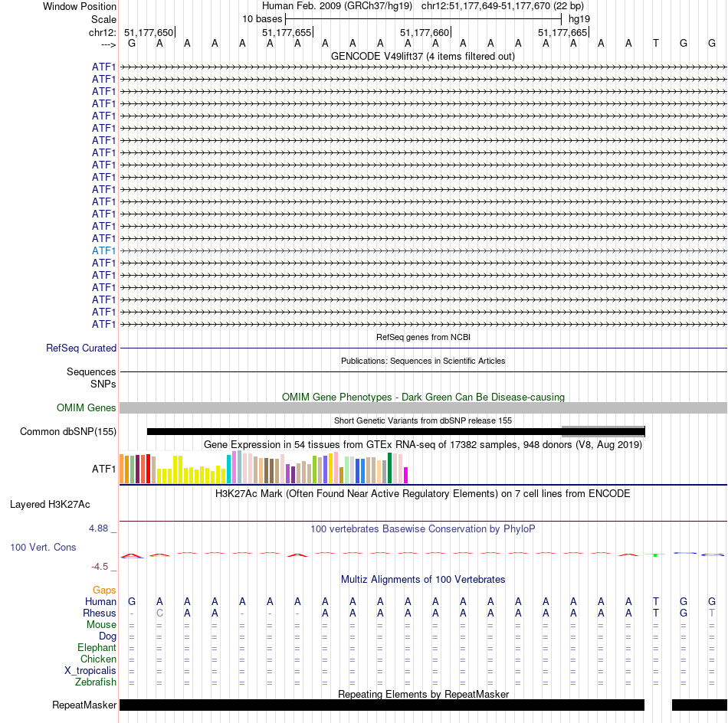
Task: Click the gray OMIM Genes item bar
Action: click(x=423, y=408)
